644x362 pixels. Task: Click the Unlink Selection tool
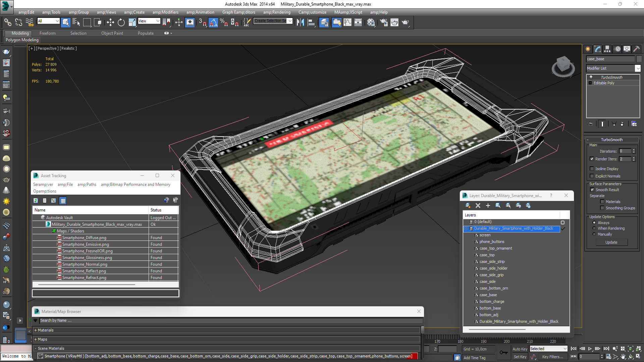[x=18, y=22]
